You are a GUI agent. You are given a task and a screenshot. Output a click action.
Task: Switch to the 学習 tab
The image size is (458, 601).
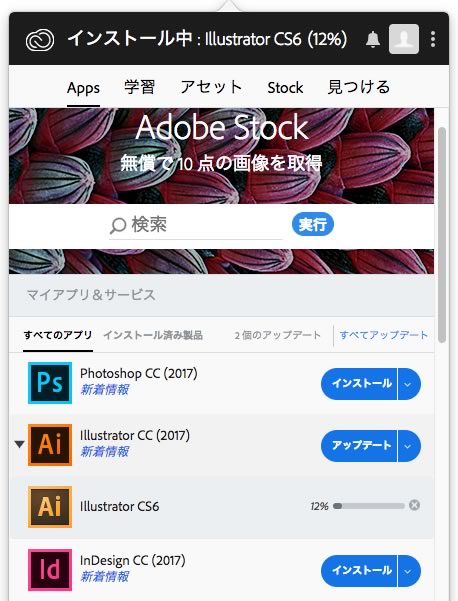(140, 87)
